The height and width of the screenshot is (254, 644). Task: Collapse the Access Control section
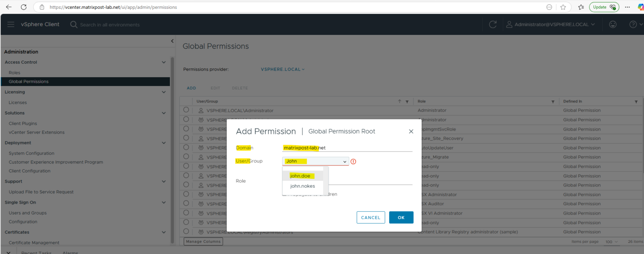[164, 62]
